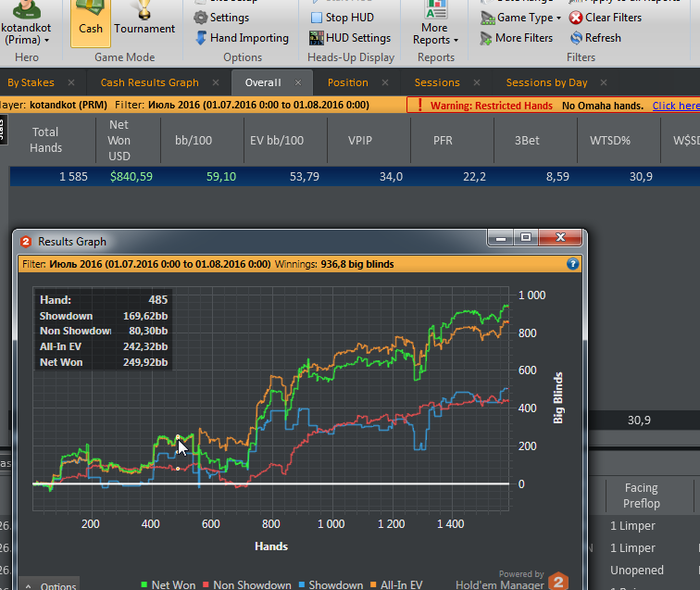
Task: Toggle the Stop HUD checkbox
Action: [316, 17]
